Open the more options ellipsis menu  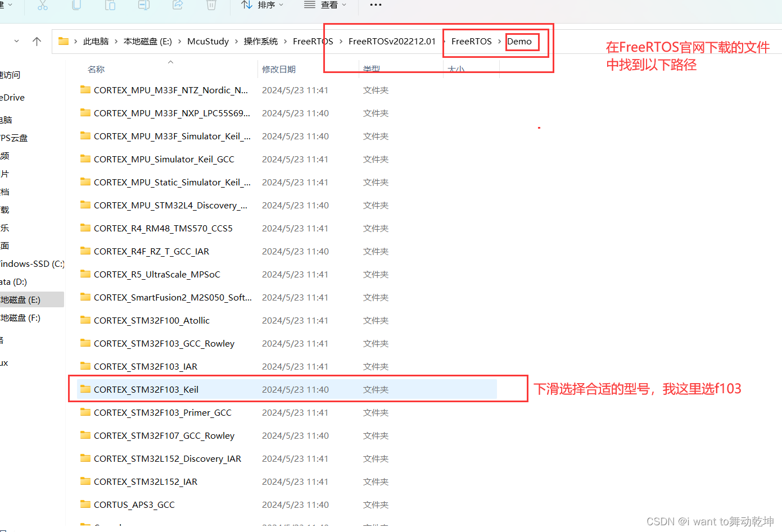376,5
